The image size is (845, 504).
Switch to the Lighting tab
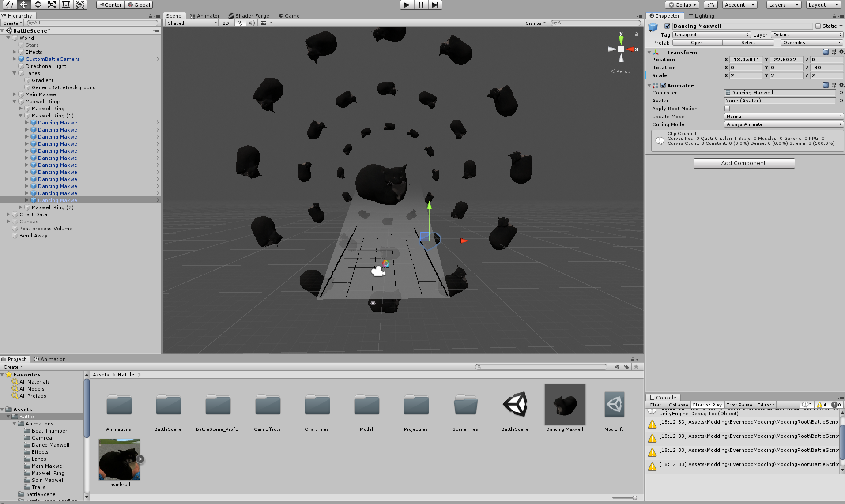click(x=701, y=16)
